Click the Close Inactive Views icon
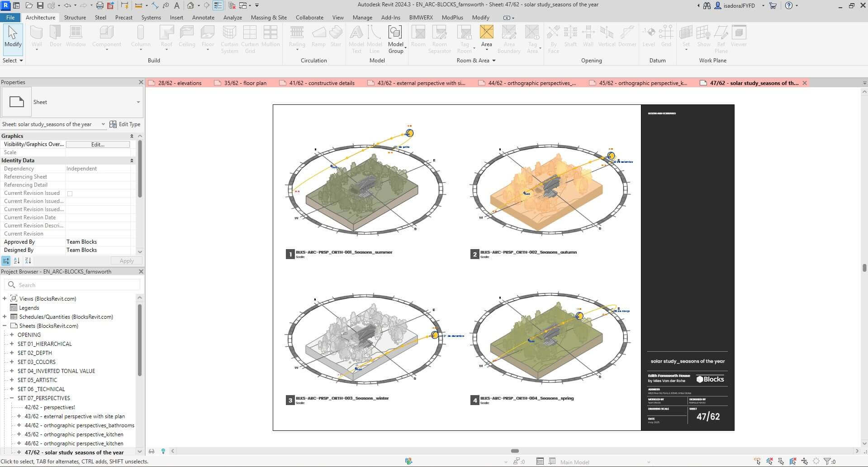Screen dimensions: 868x467 click(x=232, y=5)
